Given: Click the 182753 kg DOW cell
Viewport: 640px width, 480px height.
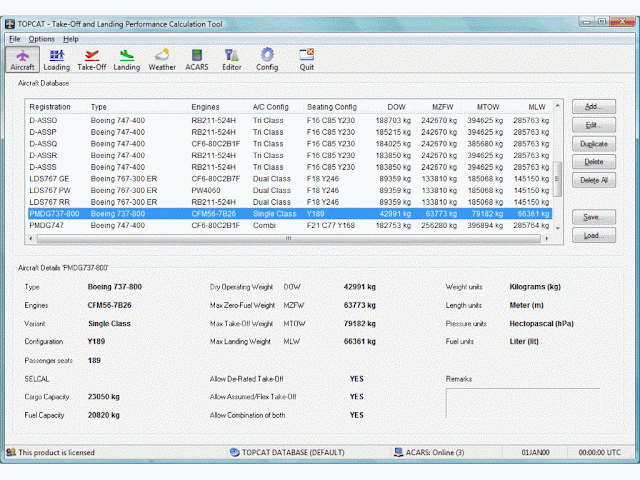Looking at the screenshot, I should (393, 225).
